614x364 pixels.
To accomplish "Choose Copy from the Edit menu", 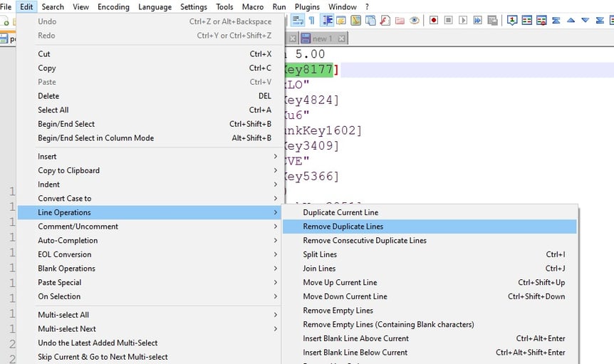I will click(150, 68).
